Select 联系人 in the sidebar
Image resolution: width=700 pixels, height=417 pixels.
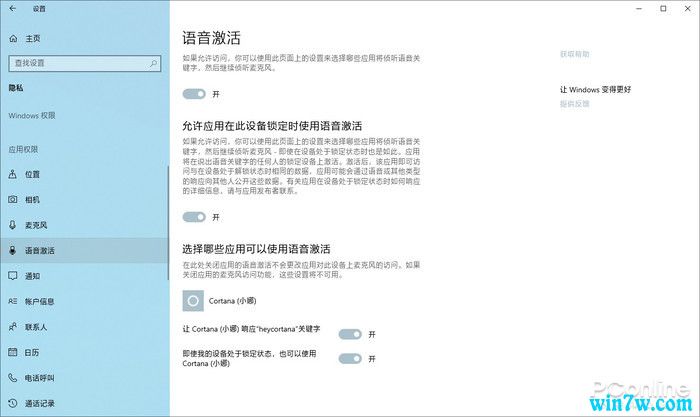[x=85, y=327]
